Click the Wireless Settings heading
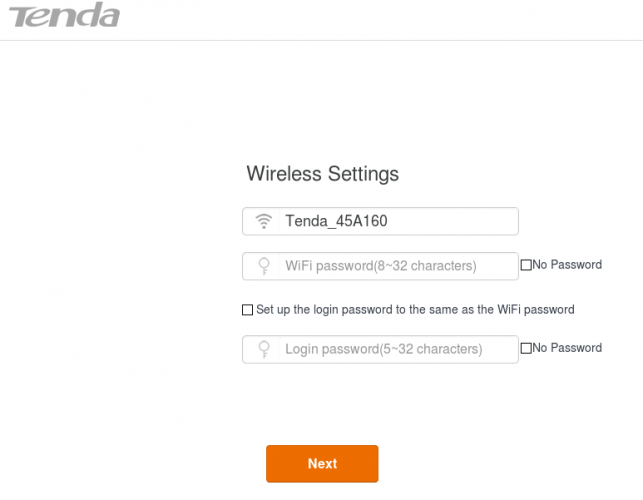 click(322, 174)
